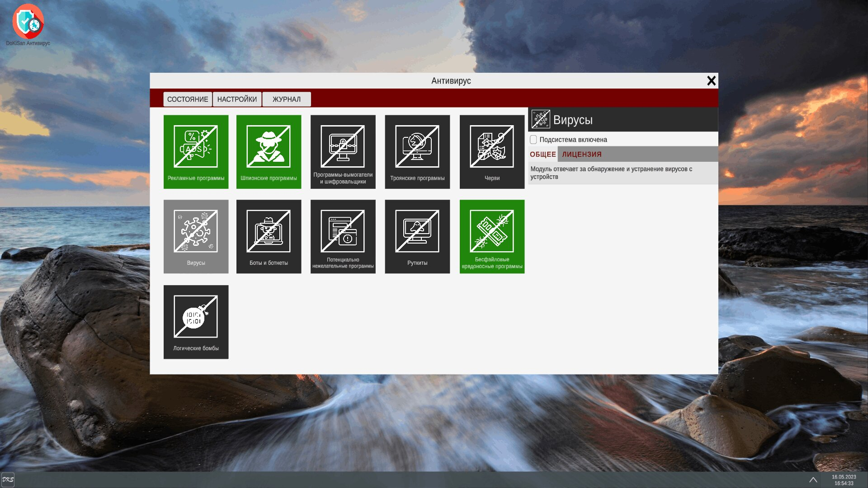
Task: Expand the system tray chevron arrow
Action: coord(813,480)
